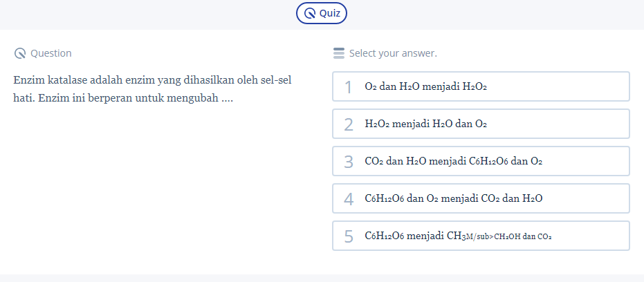Click the number 3 badge of the third option
This screenshot has width=644, height=282.
point(349,162)
